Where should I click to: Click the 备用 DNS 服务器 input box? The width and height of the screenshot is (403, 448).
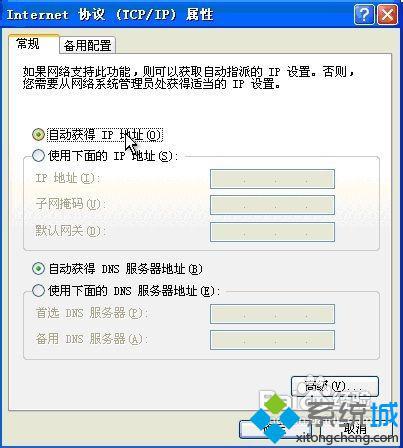click(x=272, y=340)
